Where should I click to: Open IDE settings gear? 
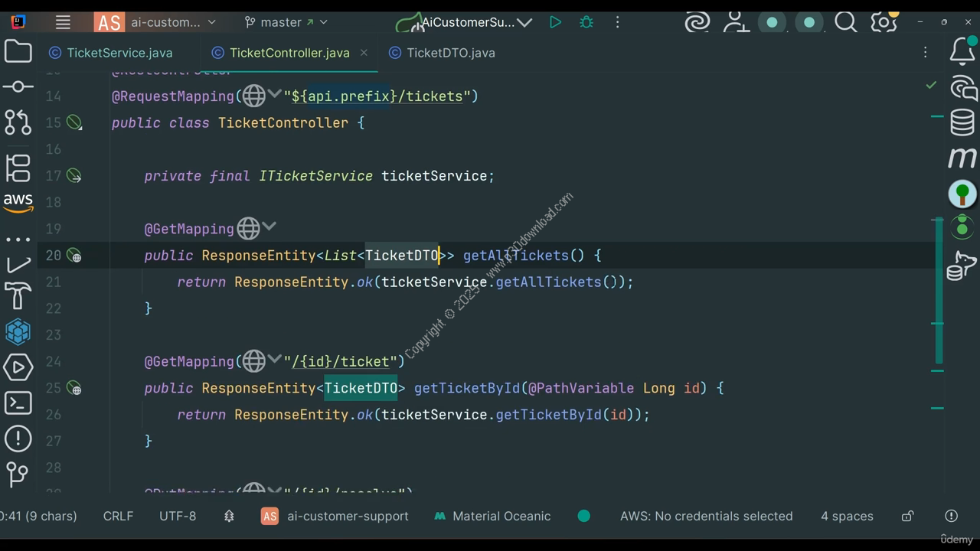[x=884, y=22]
